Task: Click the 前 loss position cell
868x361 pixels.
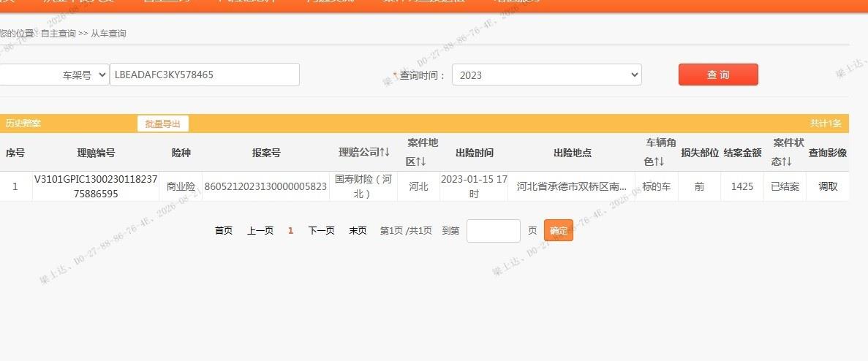Action: click(699, 186)
